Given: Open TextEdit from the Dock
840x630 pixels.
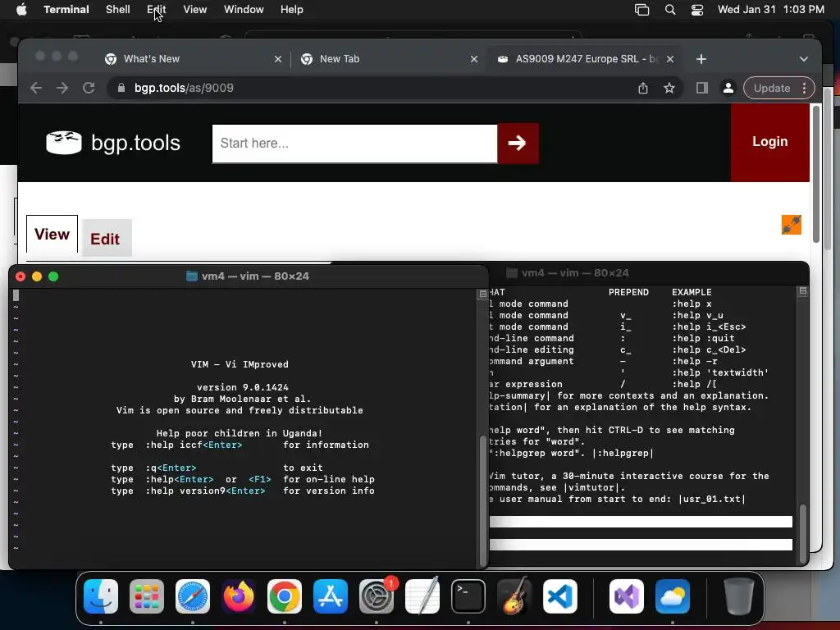Looking at the screenshot, I should pos(422,596).
